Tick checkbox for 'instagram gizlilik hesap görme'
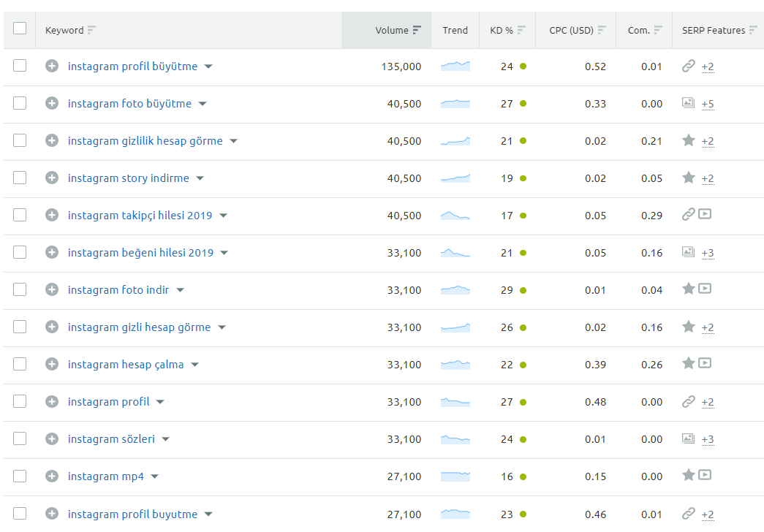The image size is (764, 532). tap(20, 140)
